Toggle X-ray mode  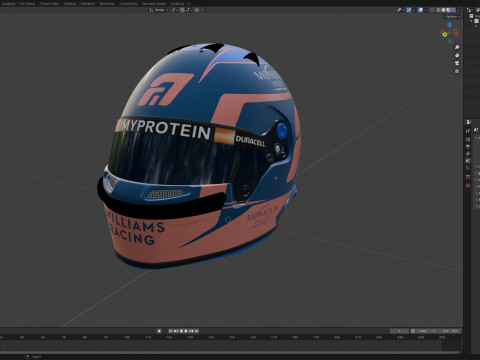click(432, 10)
